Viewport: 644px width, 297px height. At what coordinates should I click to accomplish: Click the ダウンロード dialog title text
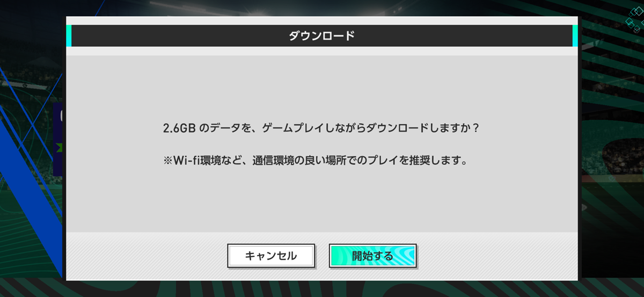322,36
